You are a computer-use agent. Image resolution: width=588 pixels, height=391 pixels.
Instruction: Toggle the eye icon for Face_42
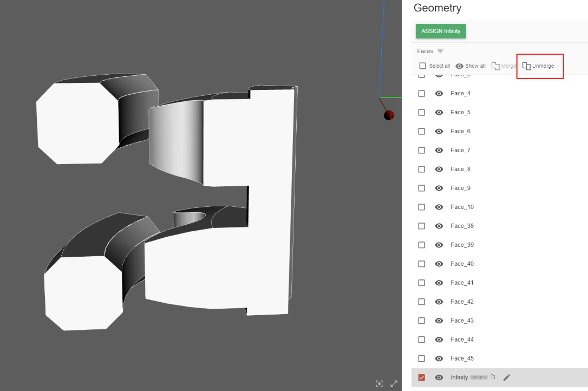(x=439, y=302)
